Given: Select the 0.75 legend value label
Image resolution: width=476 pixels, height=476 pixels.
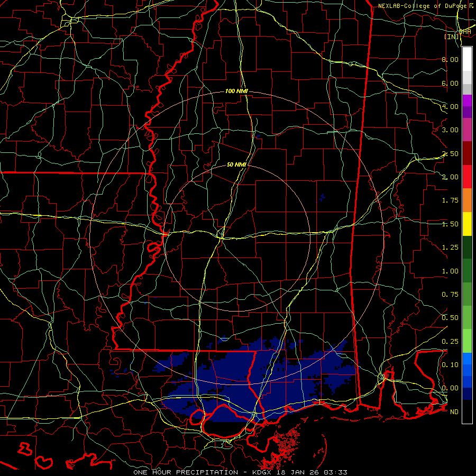Looking at the screenshot, I should 450,295.
